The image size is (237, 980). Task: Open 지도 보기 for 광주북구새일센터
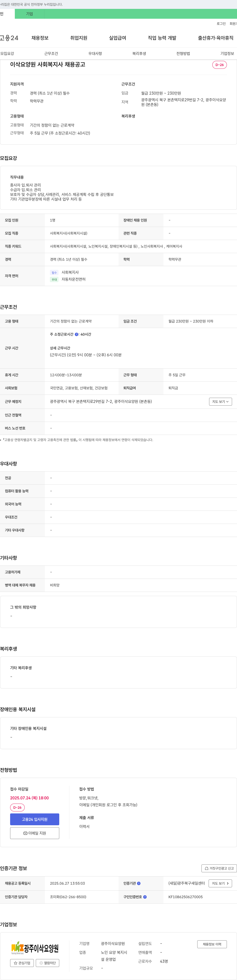[x=220, y=883]
